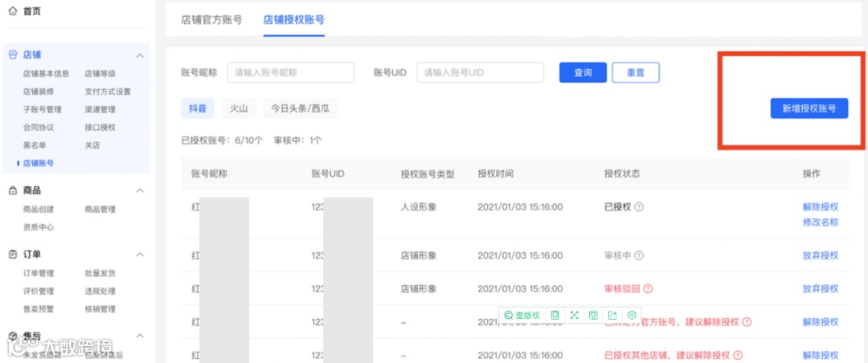
Task: Open 黑名单 in the sidebar
Action: tap(35, 145)
